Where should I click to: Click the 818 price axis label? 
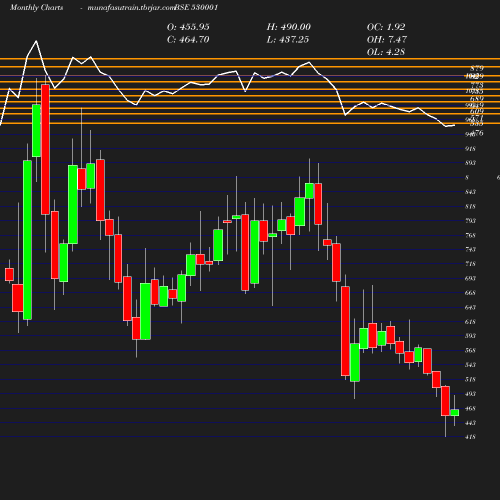point(470,207)
